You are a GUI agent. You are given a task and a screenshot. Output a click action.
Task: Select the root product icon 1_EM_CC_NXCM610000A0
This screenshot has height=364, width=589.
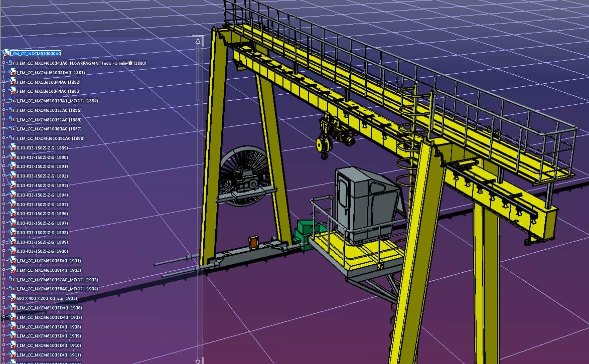pos(6,53)
